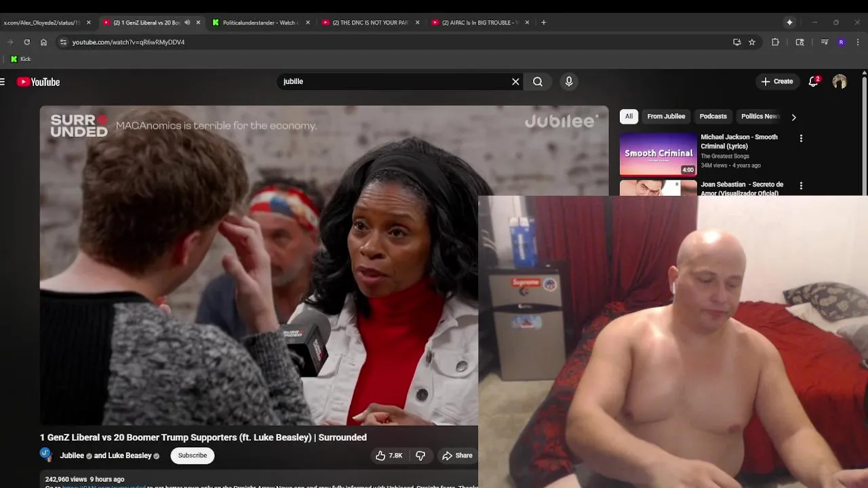Open more options for Michael Jackson video
The width and height of the screenshot is (868, 488).
pyautogui.click(x=801, y=138)
